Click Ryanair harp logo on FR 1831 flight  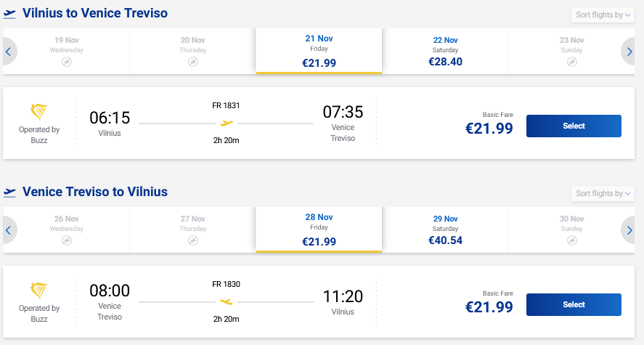pyautogui.click(x=39, y=113)
